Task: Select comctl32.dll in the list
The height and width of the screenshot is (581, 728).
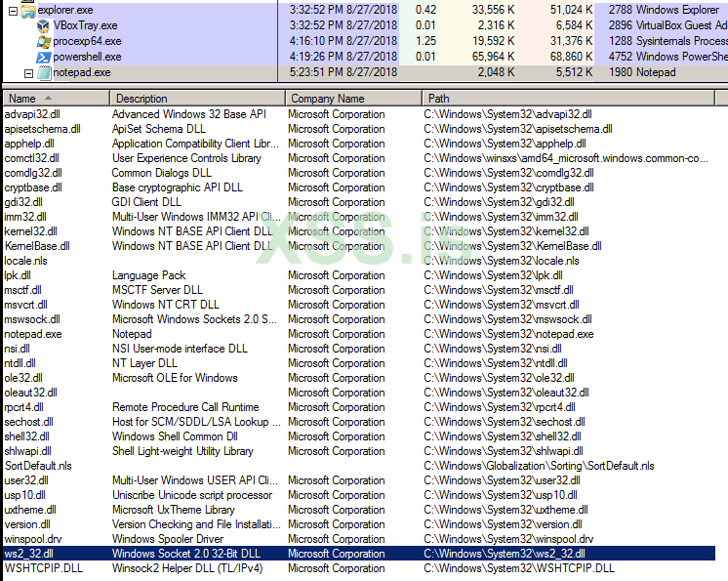Action: pyautogui.click(x=359, y=158)
